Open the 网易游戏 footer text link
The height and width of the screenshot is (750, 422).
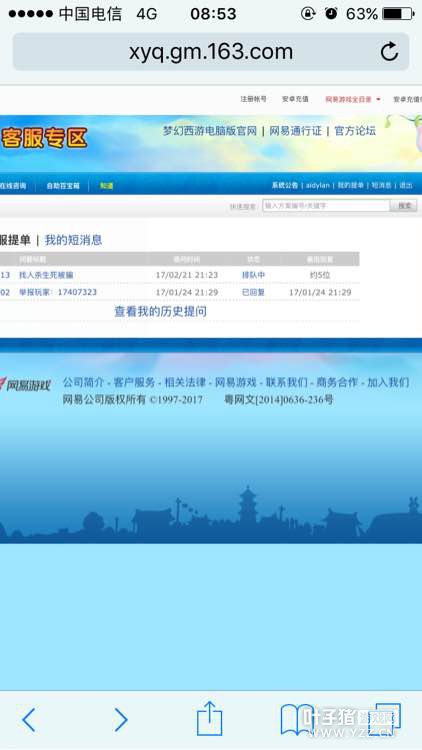[236, 382]
